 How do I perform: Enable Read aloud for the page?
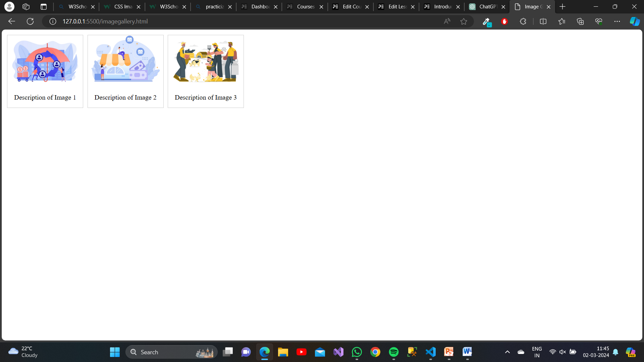pos(447,21)
